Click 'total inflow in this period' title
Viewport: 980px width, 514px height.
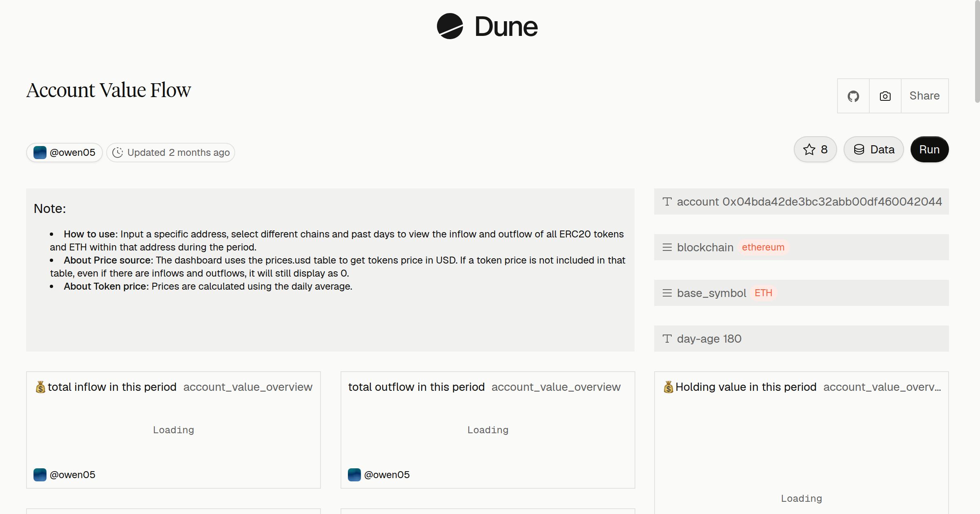click(x=112, y=387)
